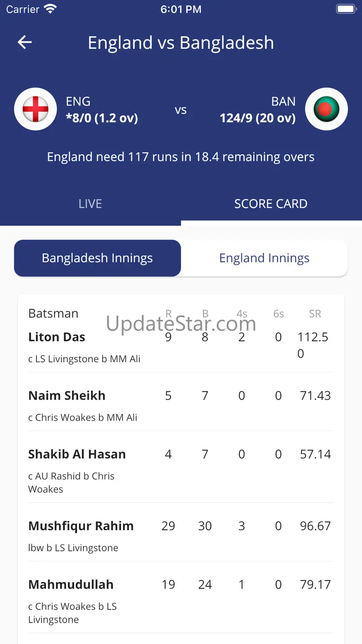Tap the BAN score 124/9 text
The height and width of the screenshot is (644, 362).
[258, 118]
